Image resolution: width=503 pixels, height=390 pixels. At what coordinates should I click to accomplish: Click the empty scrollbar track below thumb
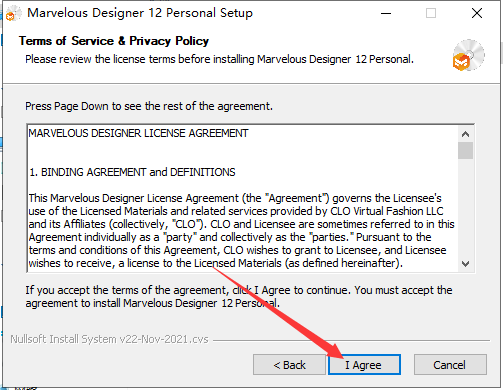465,208
